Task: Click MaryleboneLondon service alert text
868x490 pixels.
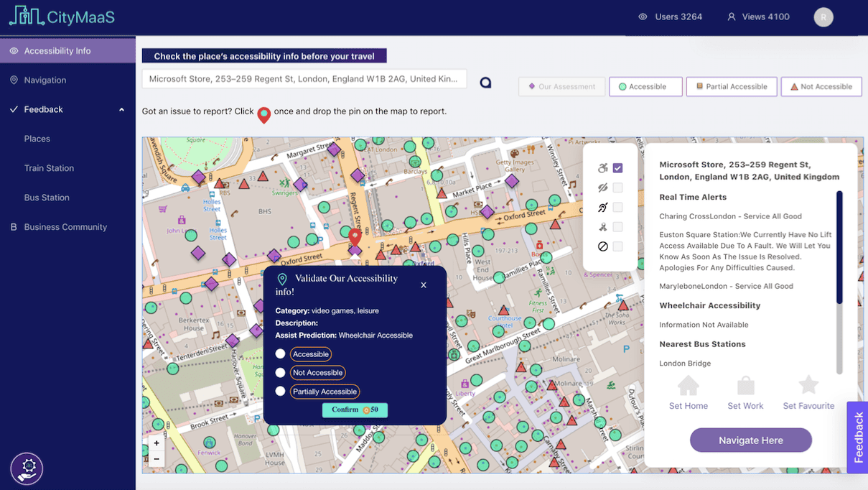Action: click(x=726, y=286)
